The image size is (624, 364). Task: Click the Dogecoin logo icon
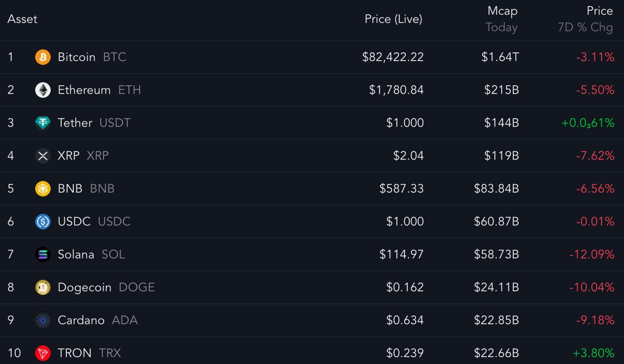[x=43, y=288]
